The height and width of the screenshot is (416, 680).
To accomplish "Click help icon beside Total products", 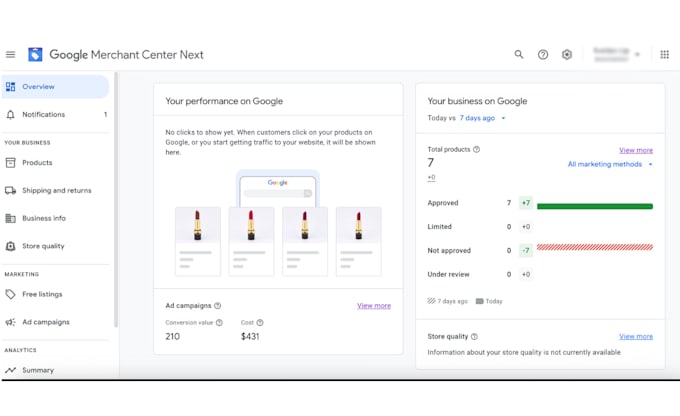I will click(x=476, y=150).
